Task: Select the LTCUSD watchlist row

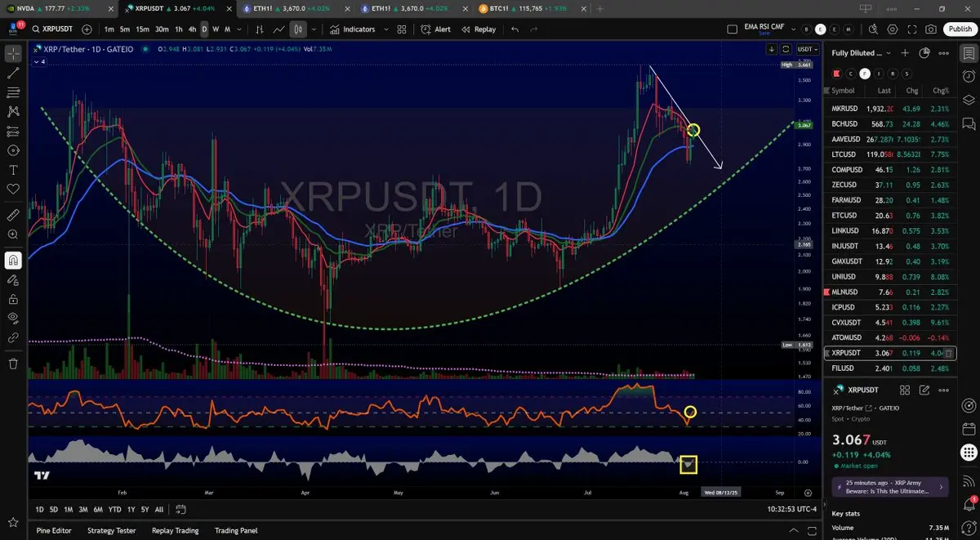Action: pyautogui.click(x=889, y=154)
